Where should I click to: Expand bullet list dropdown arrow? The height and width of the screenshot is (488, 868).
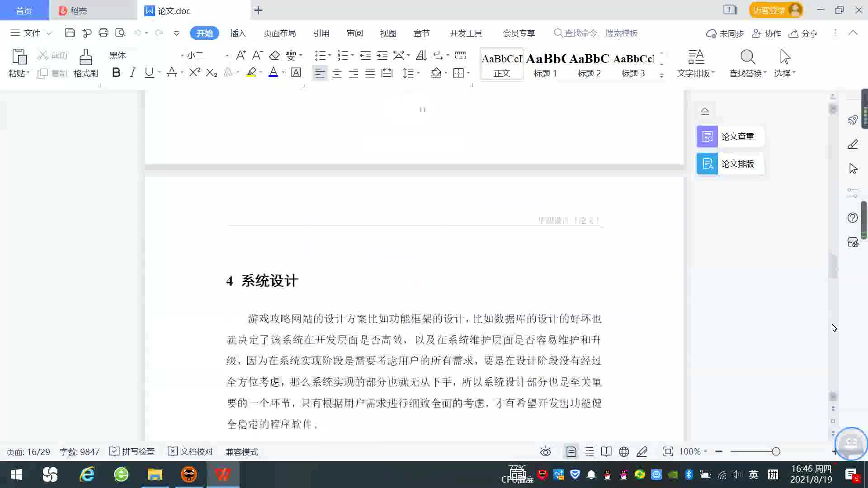pos(330,56)
